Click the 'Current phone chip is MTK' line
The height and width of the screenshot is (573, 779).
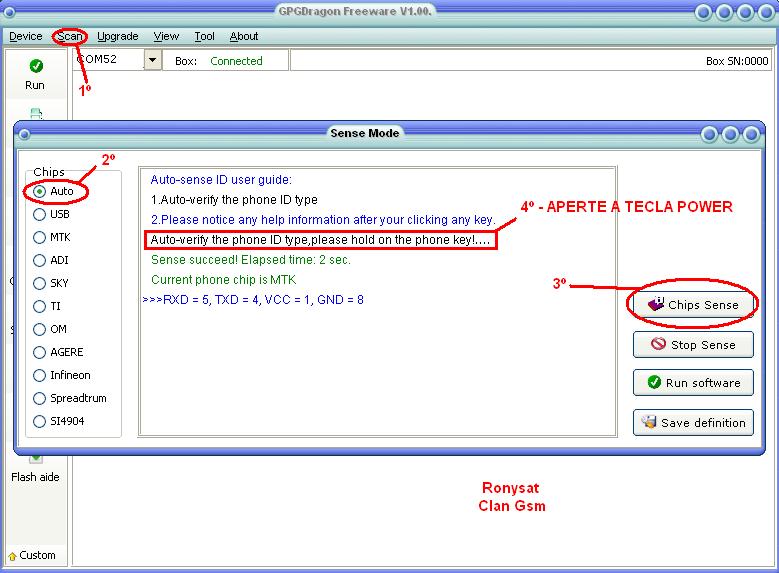(x=224, y=280)
